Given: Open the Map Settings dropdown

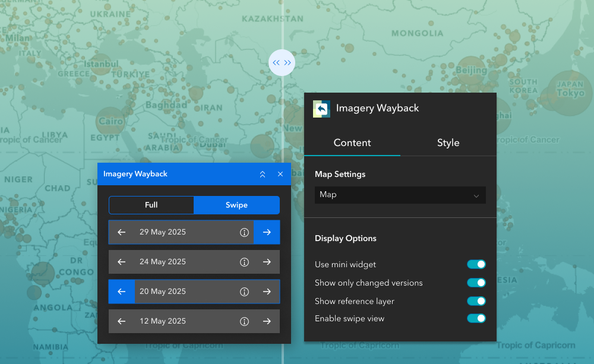Looking at the screenshot, I should click(x=400, y=195).
